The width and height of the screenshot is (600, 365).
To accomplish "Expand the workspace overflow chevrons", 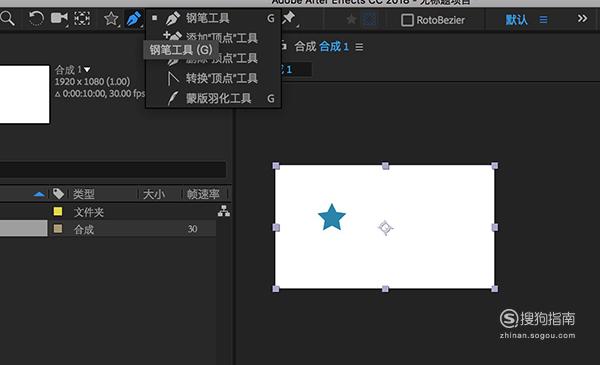I will [x=582, y=18].
